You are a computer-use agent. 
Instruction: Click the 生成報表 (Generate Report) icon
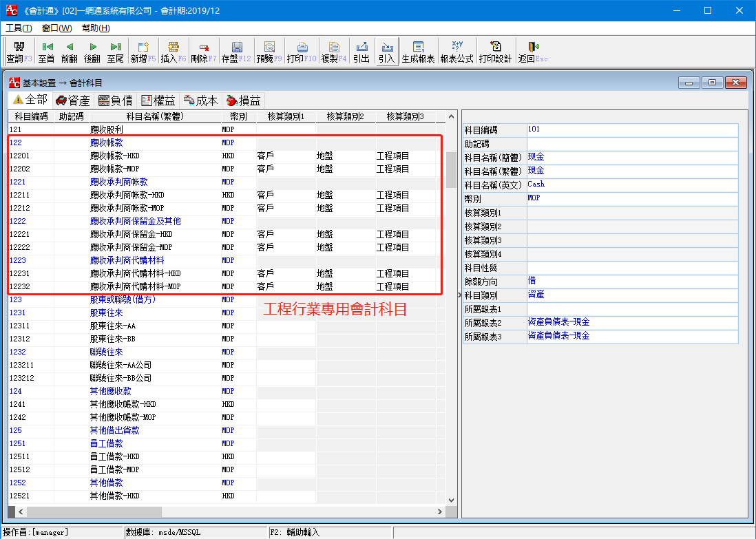(420, 50)
